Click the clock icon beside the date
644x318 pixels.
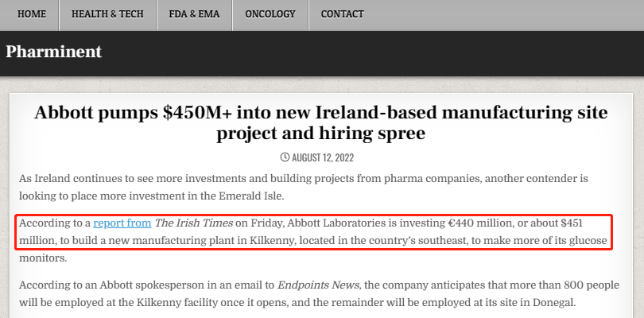coord(285,157)
